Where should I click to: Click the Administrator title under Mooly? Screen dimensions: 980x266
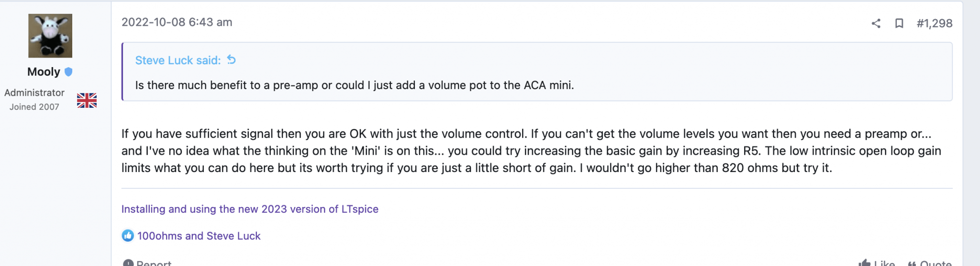pyautogui.click(x=34, y=93)
